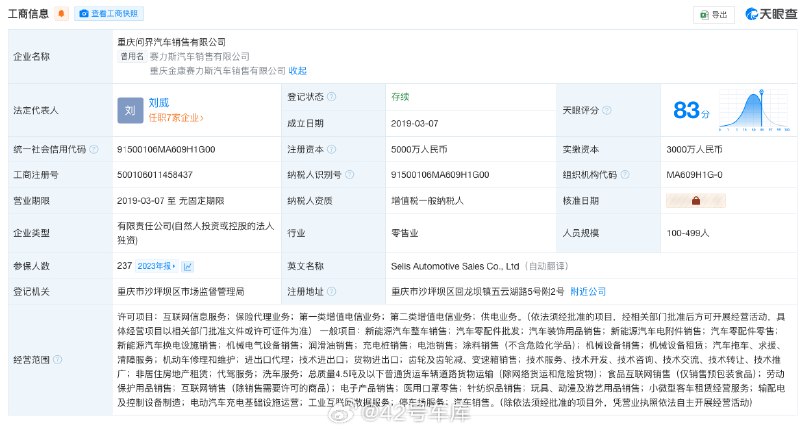
Task: Collapse former names with 收起 link
Action: [298, 71]
